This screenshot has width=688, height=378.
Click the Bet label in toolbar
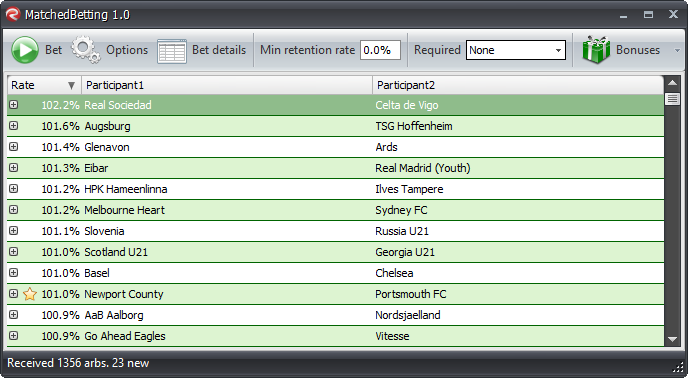pos(54,50)
